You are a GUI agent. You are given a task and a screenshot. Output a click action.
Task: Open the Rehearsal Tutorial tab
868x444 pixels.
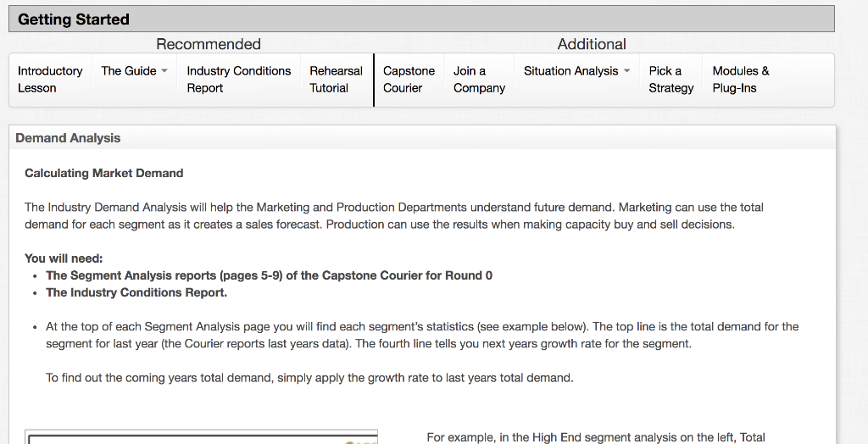pos(336,80)
